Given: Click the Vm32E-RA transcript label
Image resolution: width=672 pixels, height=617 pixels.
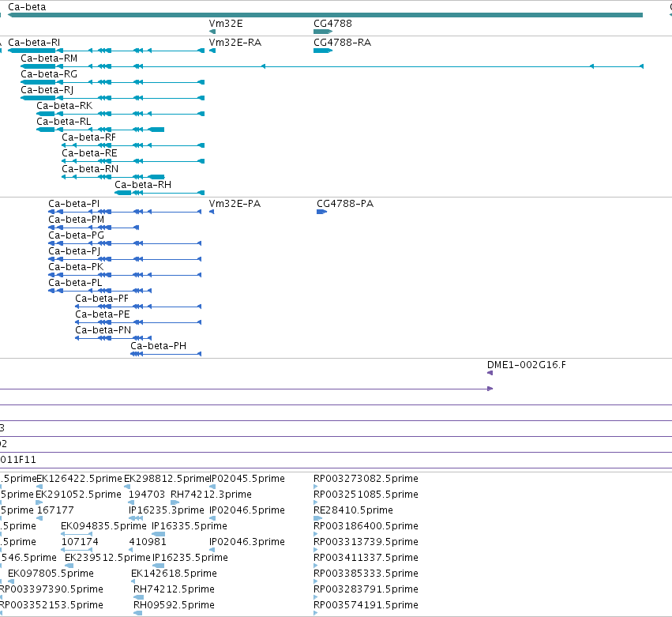Looking at the screenshot, I should (x=235, y=43).
